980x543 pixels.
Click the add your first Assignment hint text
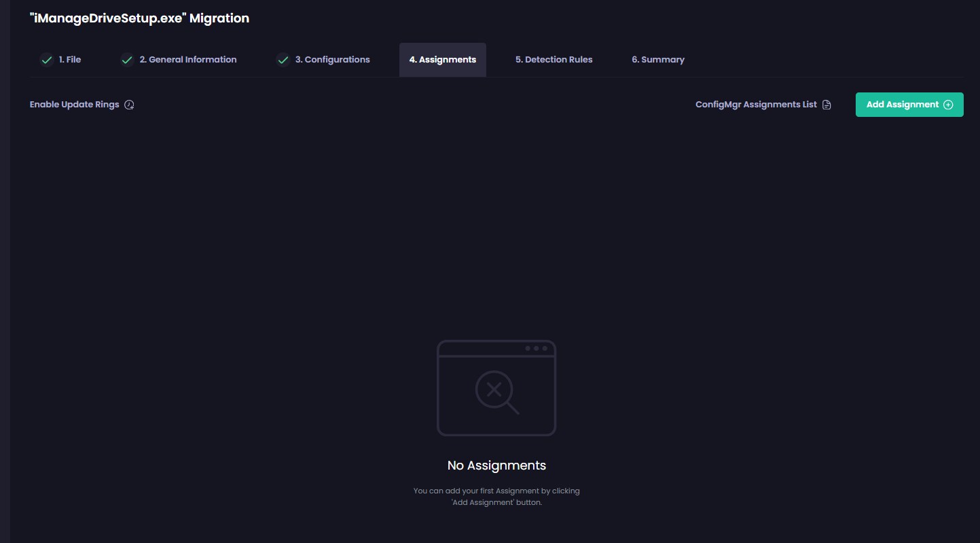[496, 496]
